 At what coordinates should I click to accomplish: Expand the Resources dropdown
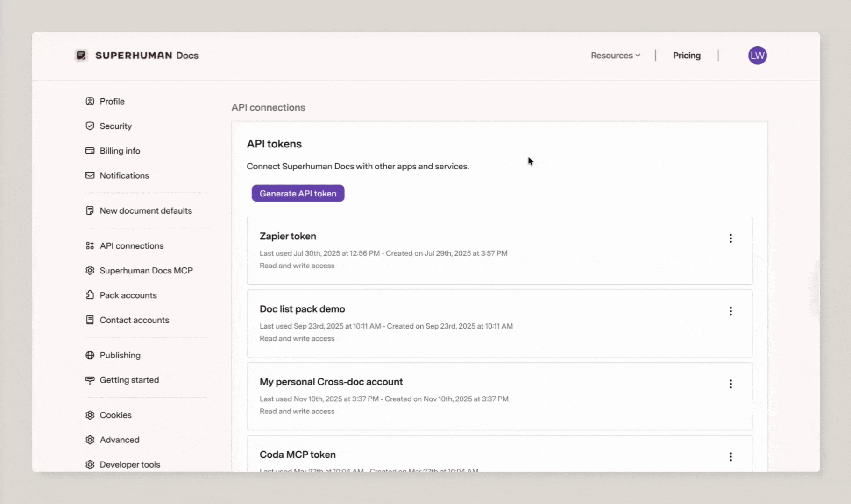pyautogui.click(x=615, y=56)
